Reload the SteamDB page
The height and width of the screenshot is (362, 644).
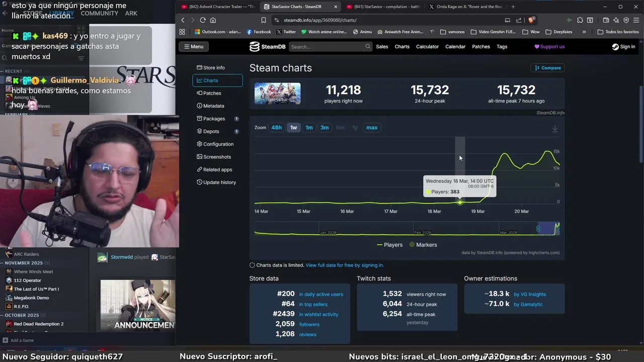click(x=203, y=20)
